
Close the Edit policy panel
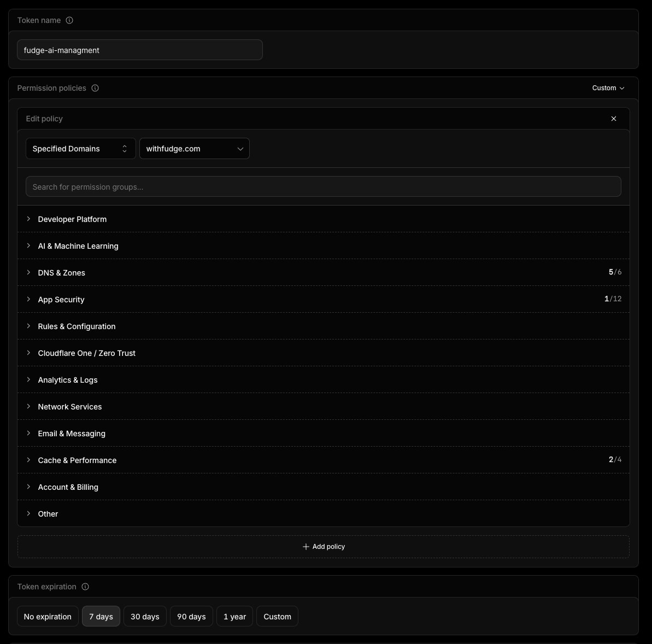614,119
